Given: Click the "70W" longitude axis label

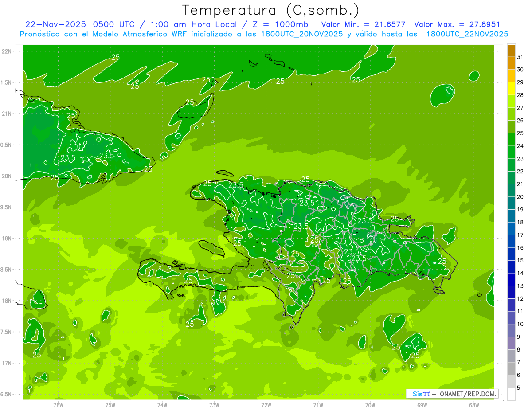Looking at the screenshot, I should pyautogui.click(x=370, y=405).
